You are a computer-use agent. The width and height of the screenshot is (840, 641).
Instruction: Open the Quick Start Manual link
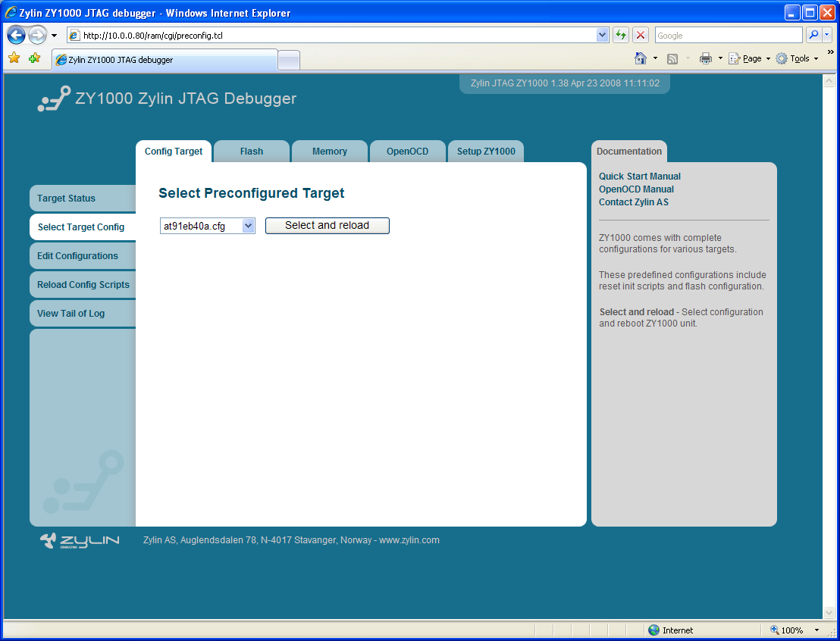(640, 177)
